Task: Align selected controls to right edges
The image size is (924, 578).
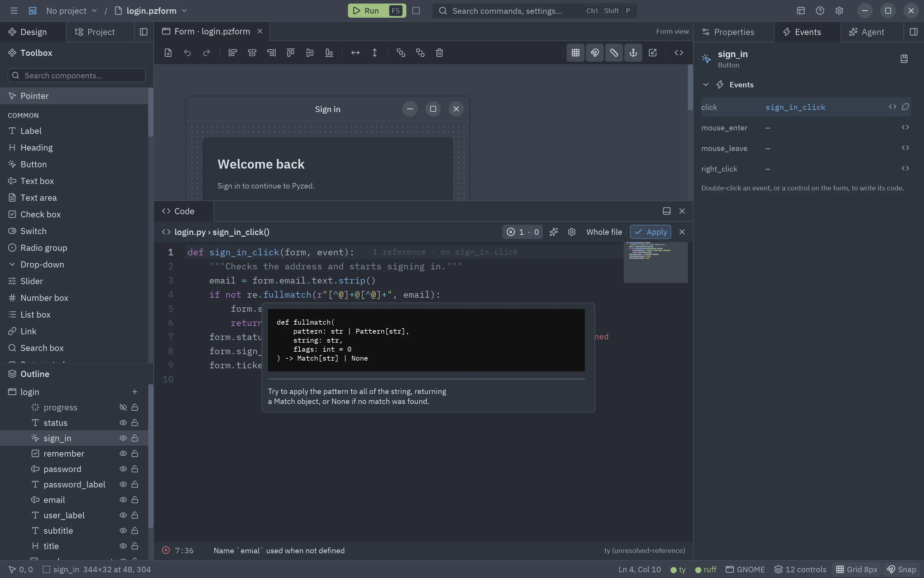Action: click(x=271, y=53)
